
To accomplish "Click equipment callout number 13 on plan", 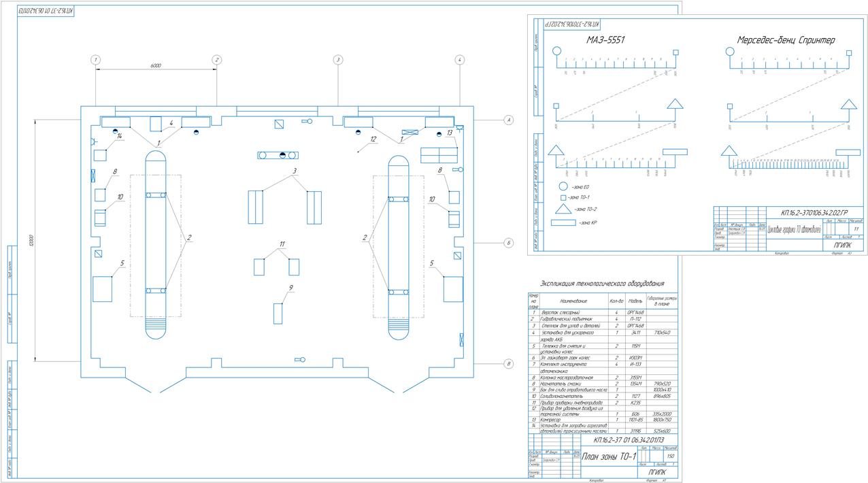I will (x=450, y=132).
